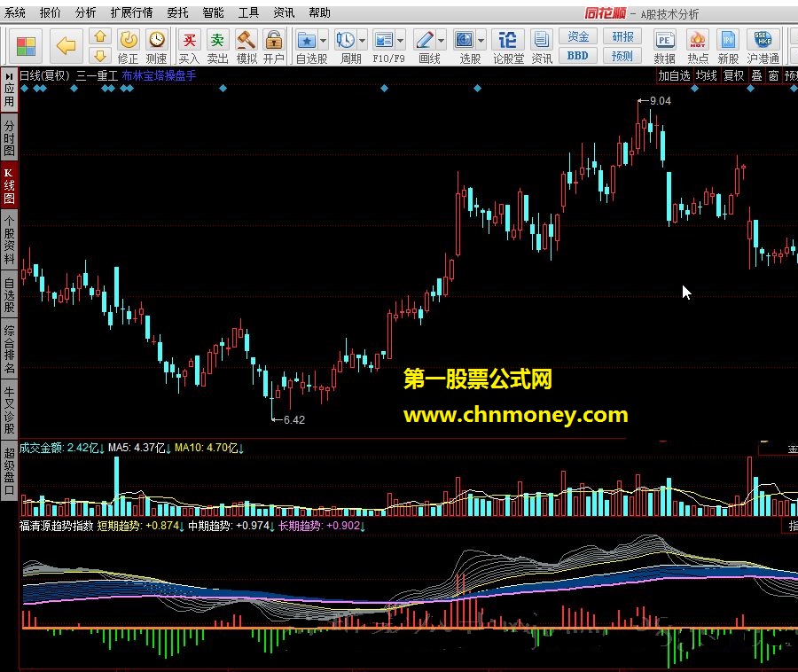The height and width of the screenshot is (672, 798).
Task: Click the yellow up arrow button
Action: point(100,36)
